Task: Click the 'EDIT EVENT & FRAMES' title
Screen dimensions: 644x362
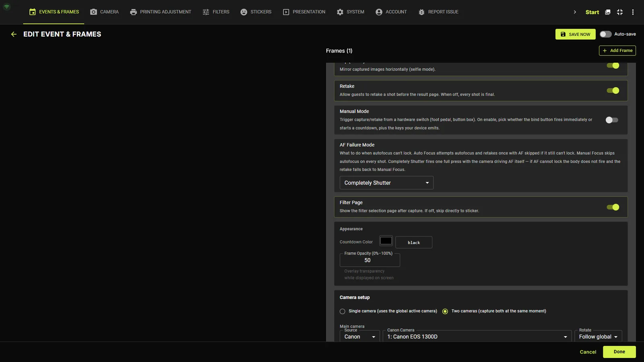Action: click(x=62, y=34)
